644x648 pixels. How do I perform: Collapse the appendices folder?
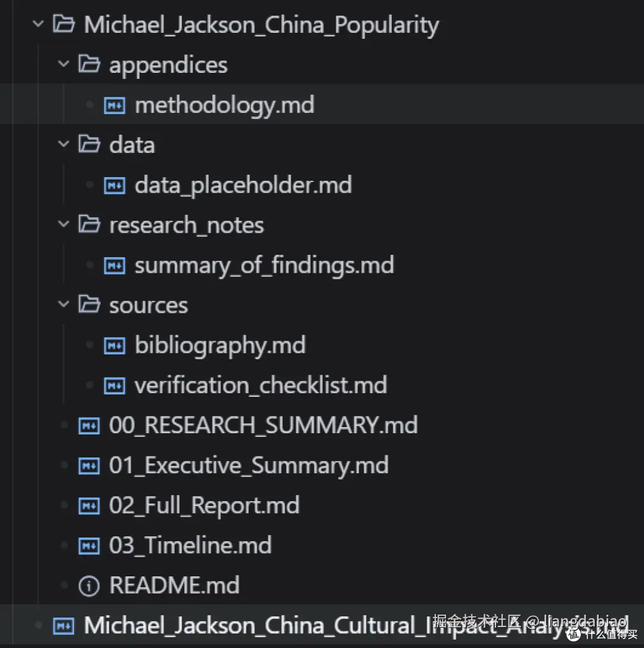tap(63, 64)
